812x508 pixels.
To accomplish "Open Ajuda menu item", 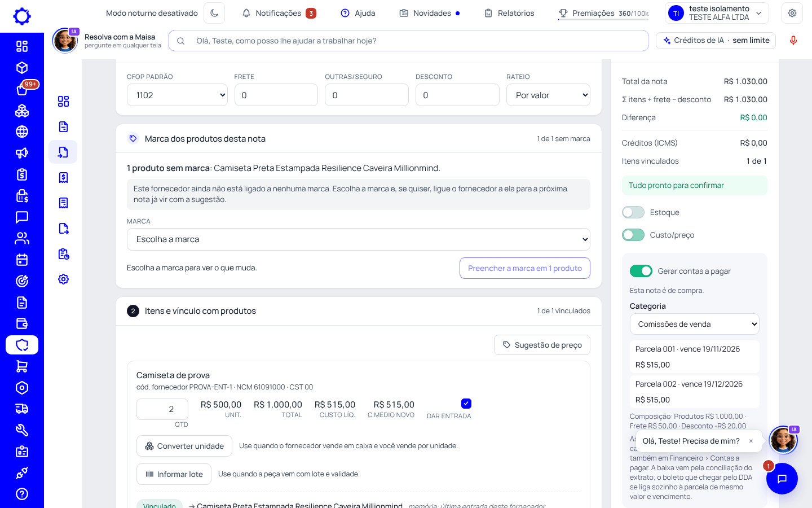I will click(358, 13).
